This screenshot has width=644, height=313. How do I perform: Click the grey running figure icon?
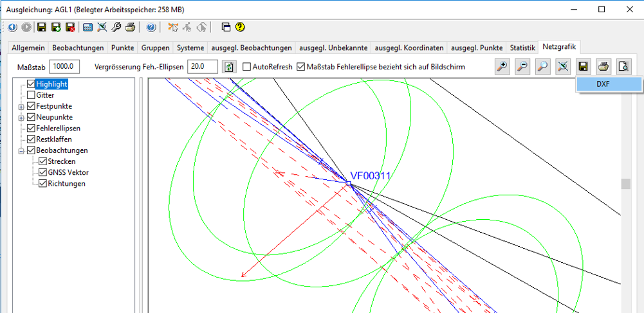[x=187, y=28]
